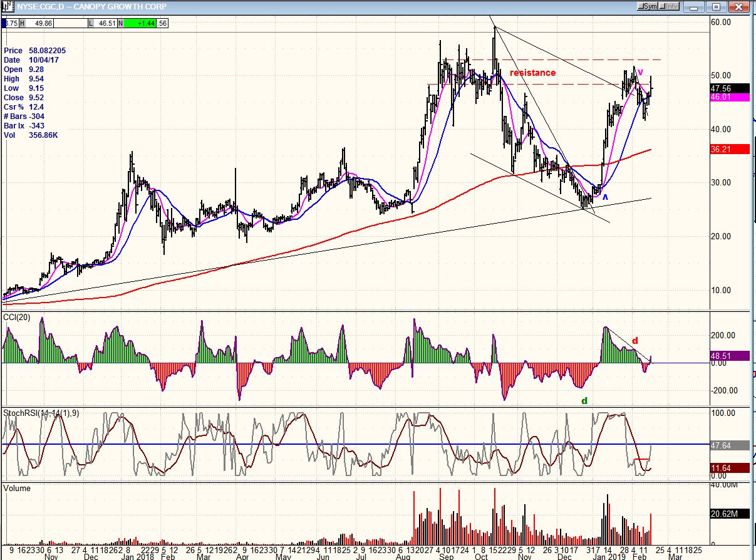The width and height of the screenshot is (756, 560).
Task: Click the Price 58.082205 data readout
Action: point(34,50)
